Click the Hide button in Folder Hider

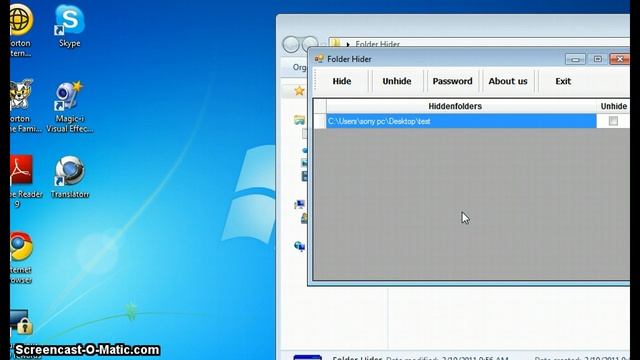[x=342, y=81]
